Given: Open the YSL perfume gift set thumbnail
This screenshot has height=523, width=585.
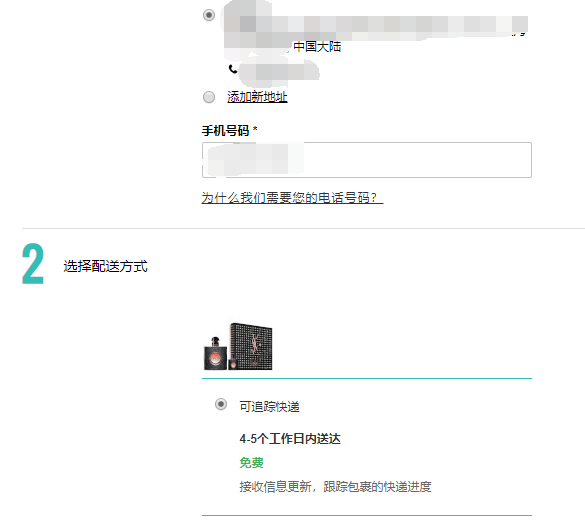Looking at the screenshot, I should pyautogui.click(x=238, y=347).
